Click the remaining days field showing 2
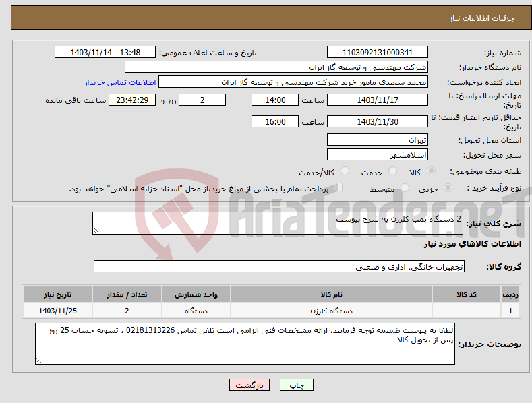532x403 pixels. pyautogui.click(x=202, y=100)
